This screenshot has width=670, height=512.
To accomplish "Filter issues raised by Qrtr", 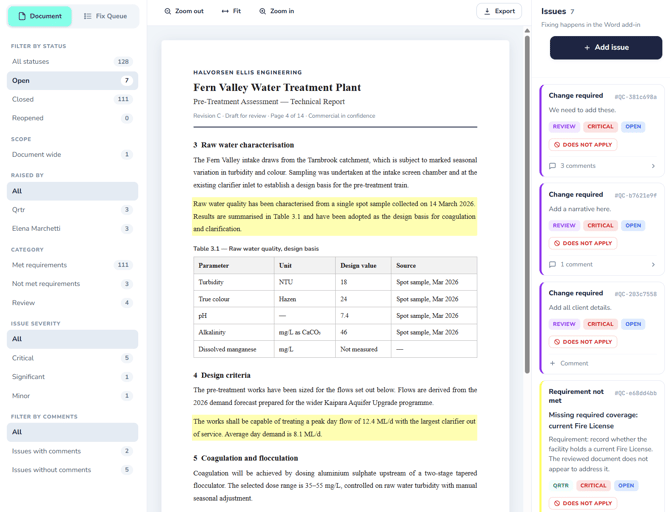I will coord(72,209).
